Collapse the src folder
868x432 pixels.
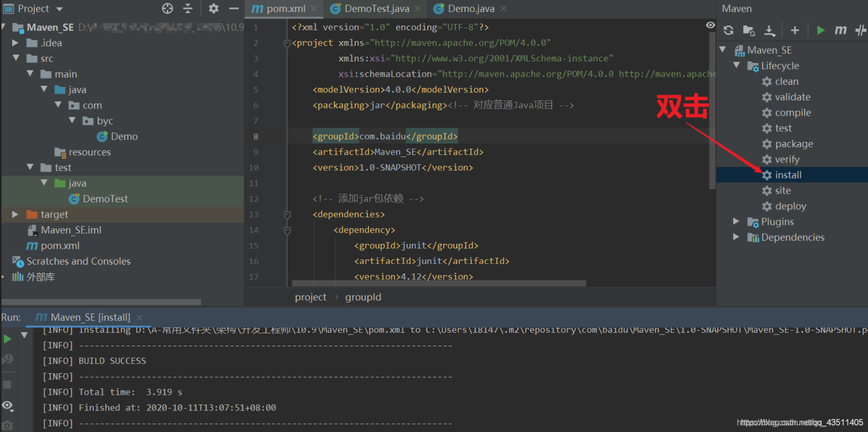click(16, 58)
